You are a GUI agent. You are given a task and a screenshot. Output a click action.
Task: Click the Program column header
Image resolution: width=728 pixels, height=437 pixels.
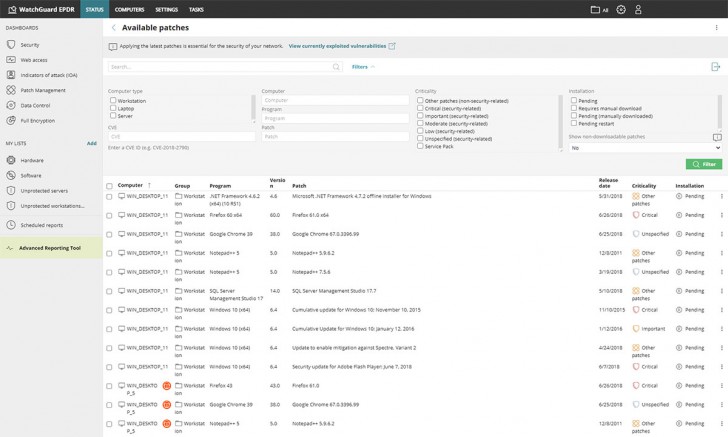pyautogui.click(x=220, y=186)
